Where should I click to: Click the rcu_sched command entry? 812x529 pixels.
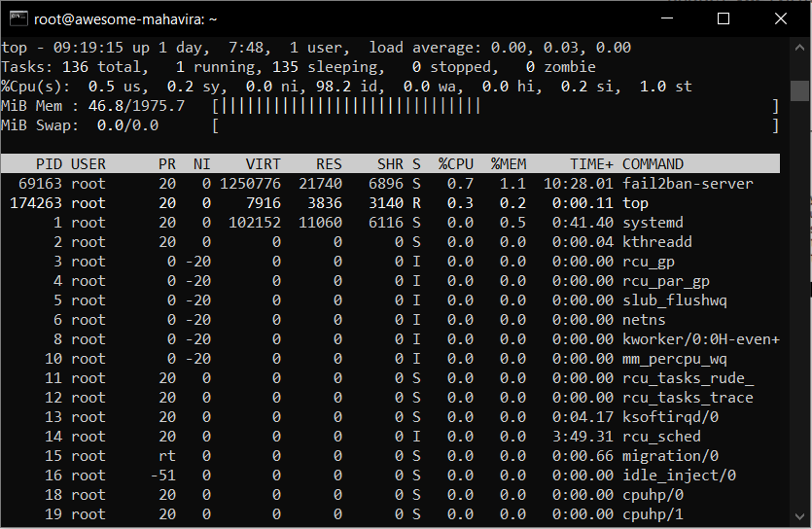[661, 437]
